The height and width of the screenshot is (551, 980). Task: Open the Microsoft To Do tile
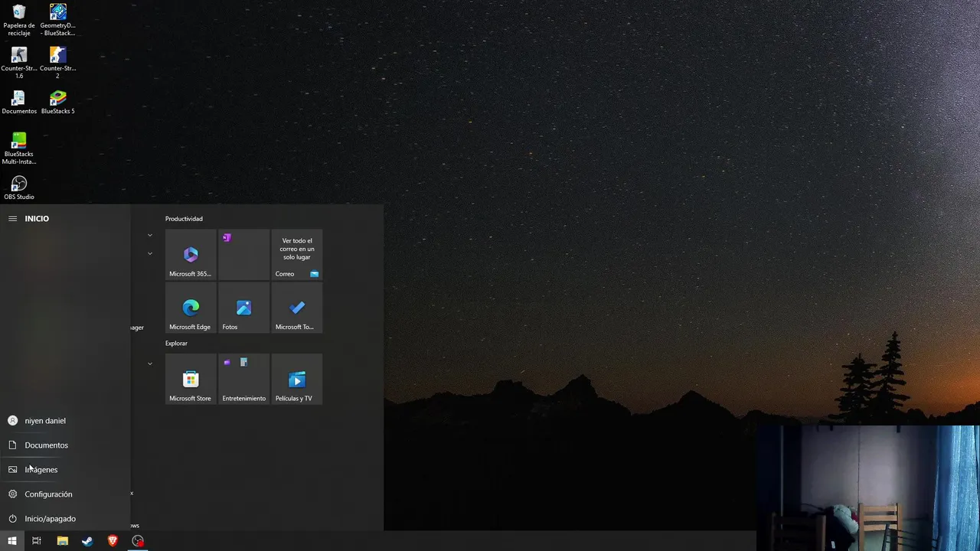297,308
